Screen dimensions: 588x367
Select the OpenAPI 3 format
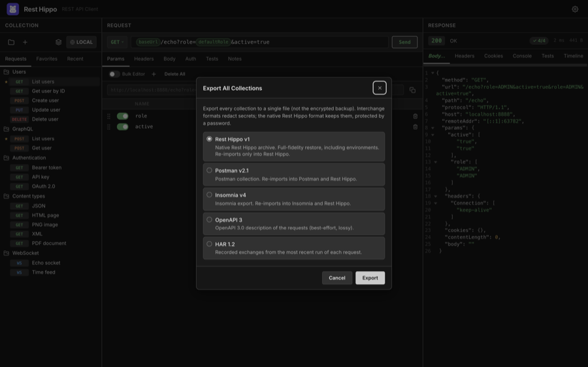pyautogui.click(x=293, y=224)
